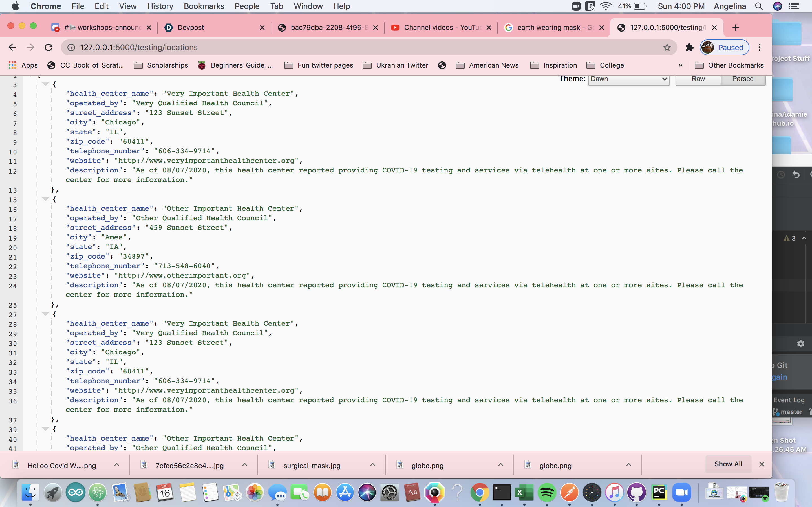Collapse the first JSON object on line 3
The image size is (812, 507).
click(45, 84)
